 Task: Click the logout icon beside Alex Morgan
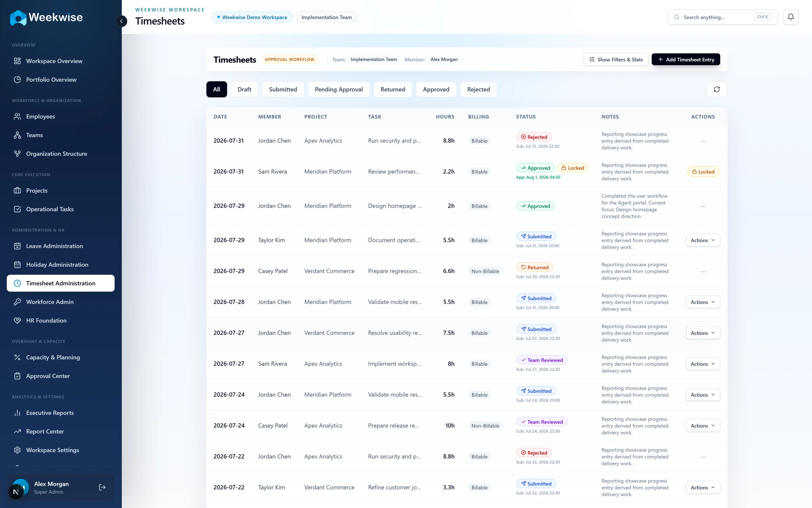[102, 487]
